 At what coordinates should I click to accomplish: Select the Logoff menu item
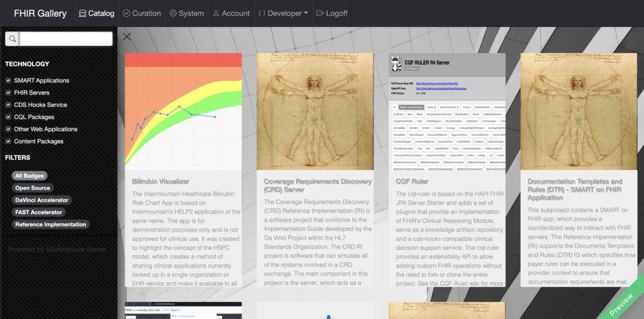pos(332,13)
